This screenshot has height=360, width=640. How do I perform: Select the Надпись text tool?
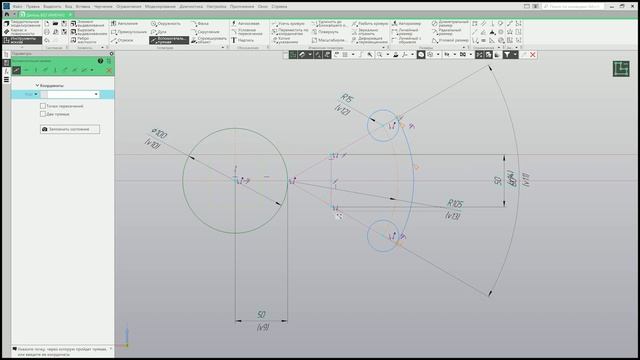pos(242,40)
